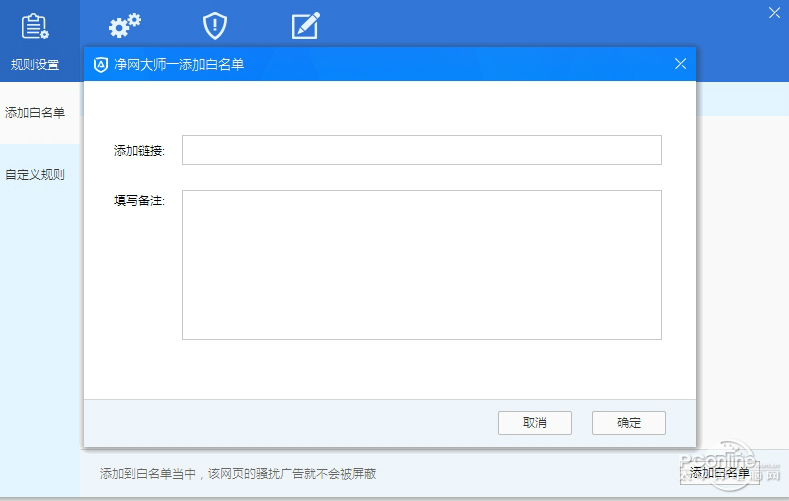Image resolution: width=789 pixels, height=501 pixels.
Task: Close the main 净网大师 window
Action: click(x=774, y=13)
